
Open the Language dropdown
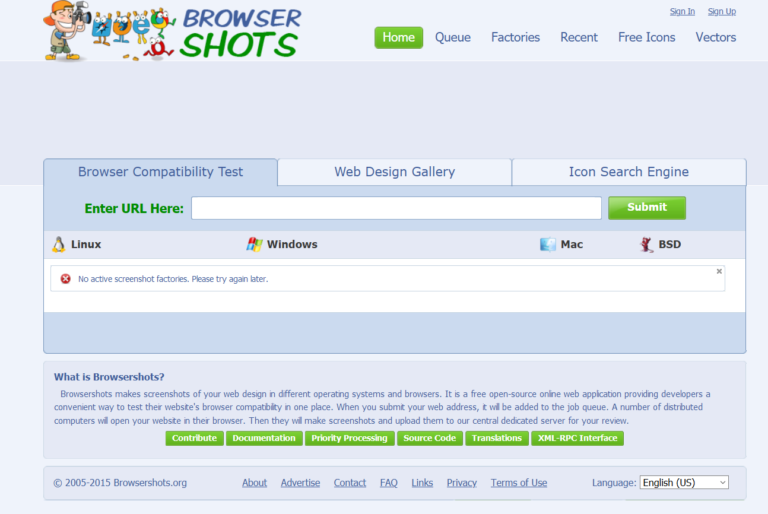tap(684, 483)
